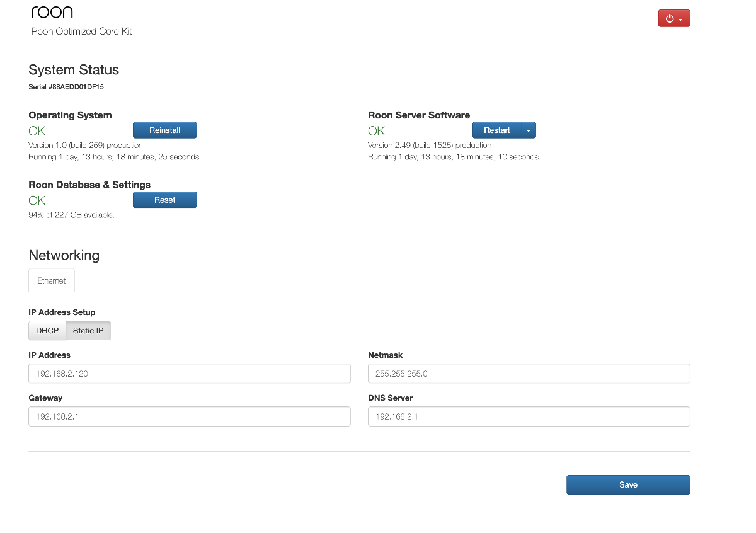
Task: Click the red power icon button
Action: pyautogui.click(x=670, y=19)
